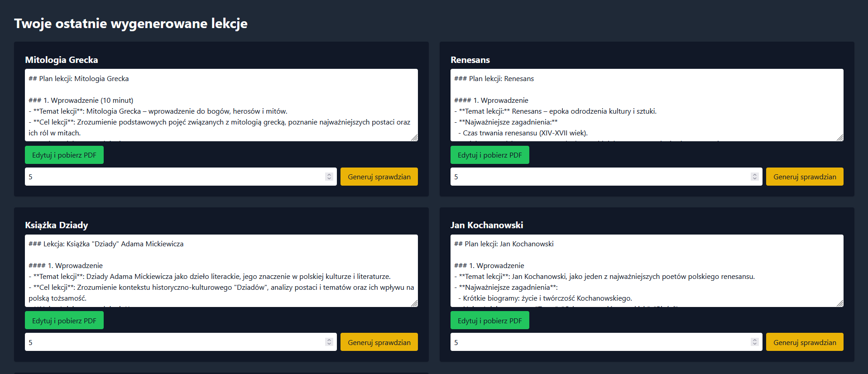Generate sprawdzian for Jan Kochanowski lesson
Viewport: 868px width, 374px height.
point(804,342)
